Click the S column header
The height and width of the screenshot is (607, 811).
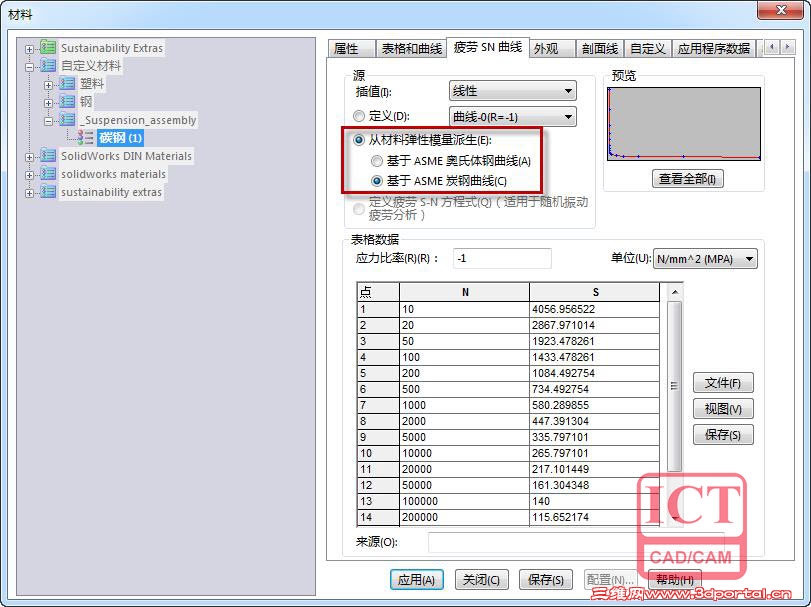594,292
